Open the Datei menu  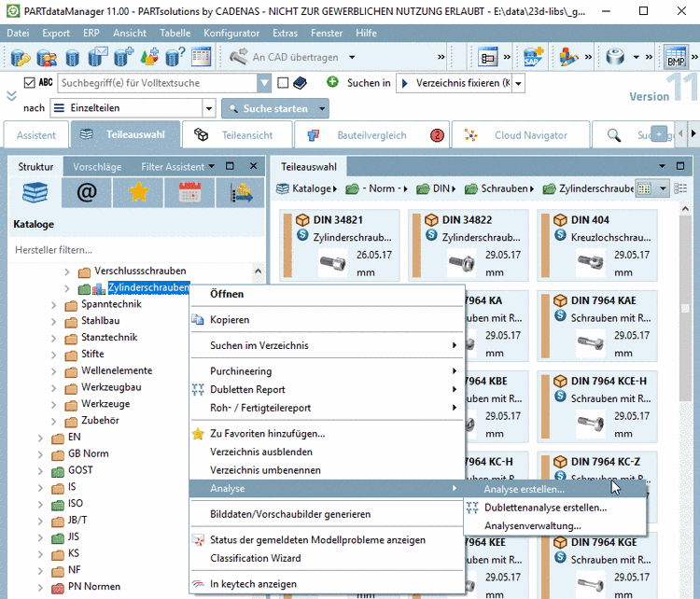(x=18, y=33)
